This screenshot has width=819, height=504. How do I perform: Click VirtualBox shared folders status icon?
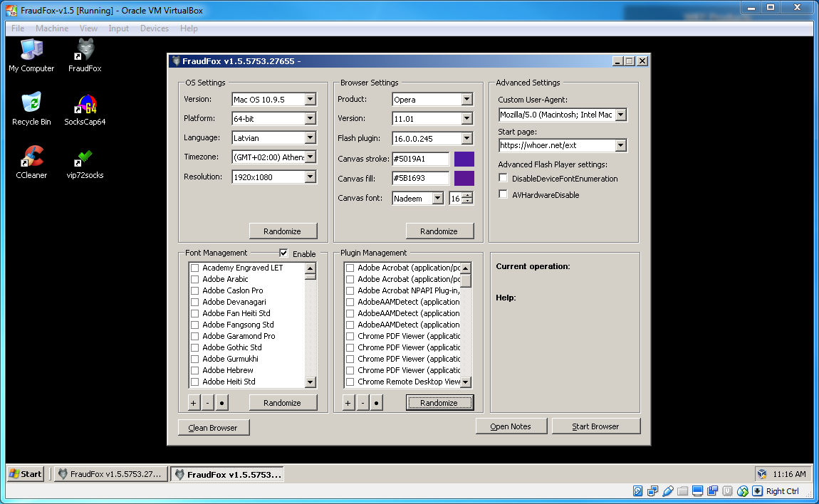682,491
